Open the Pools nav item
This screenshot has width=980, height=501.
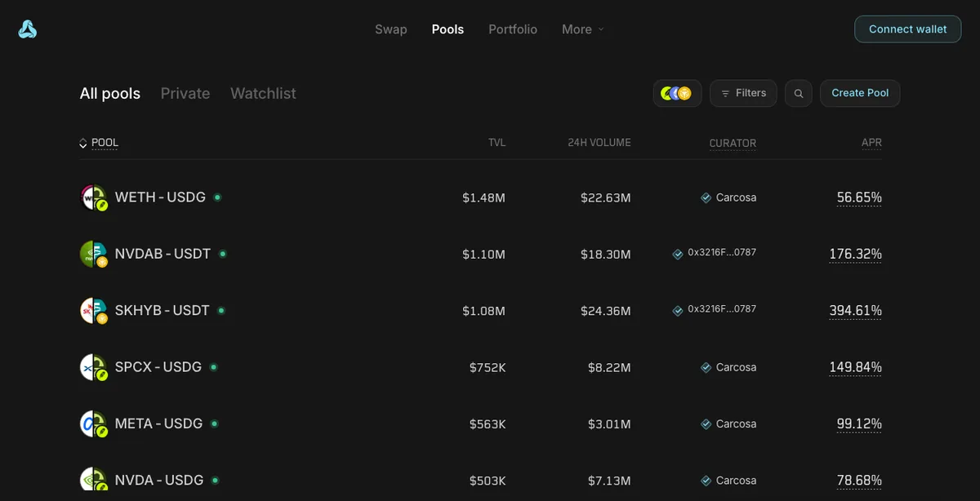tap(448, 29)
